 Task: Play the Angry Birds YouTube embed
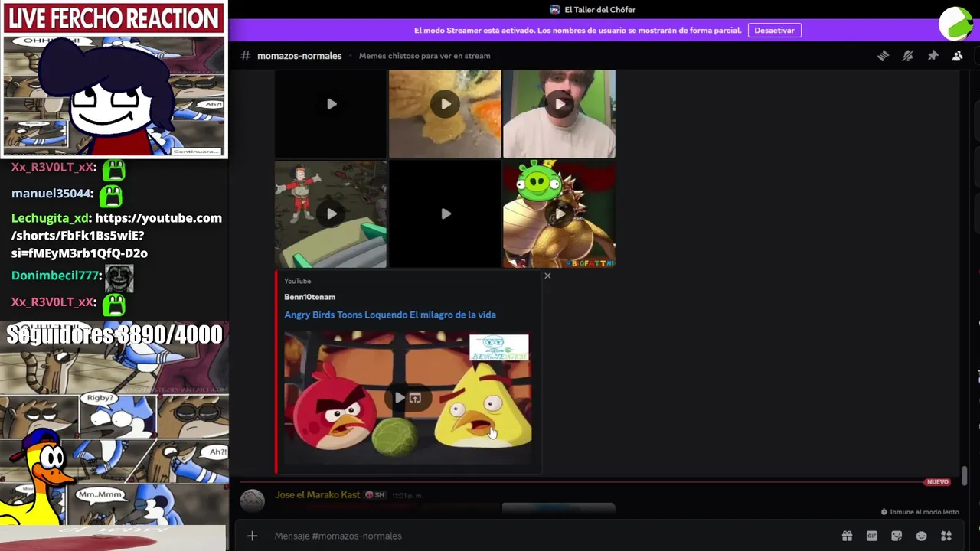coord(400,398)
